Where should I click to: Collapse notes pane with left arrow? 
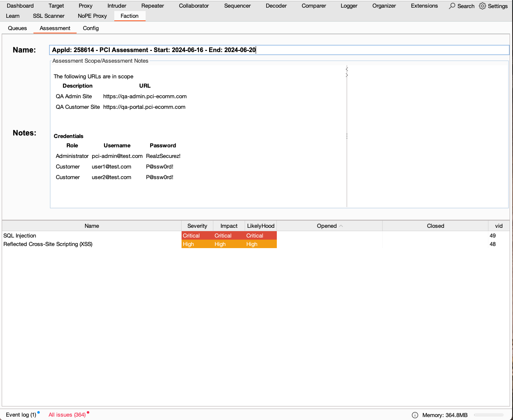tap(347, 68)
